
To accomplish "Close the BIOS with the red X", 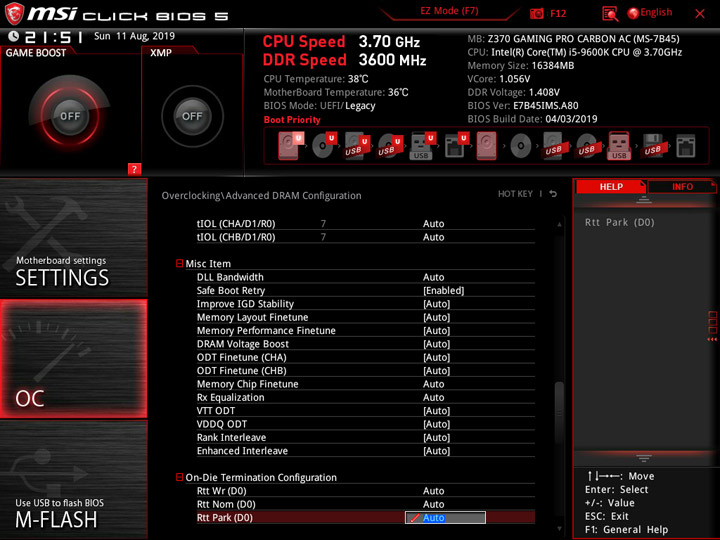I will 700,13.
